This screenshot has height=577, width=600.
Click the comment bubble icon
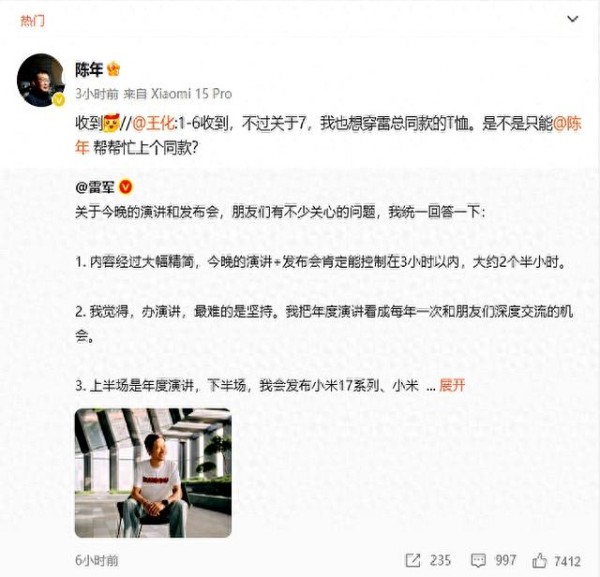tap(478, 561)
